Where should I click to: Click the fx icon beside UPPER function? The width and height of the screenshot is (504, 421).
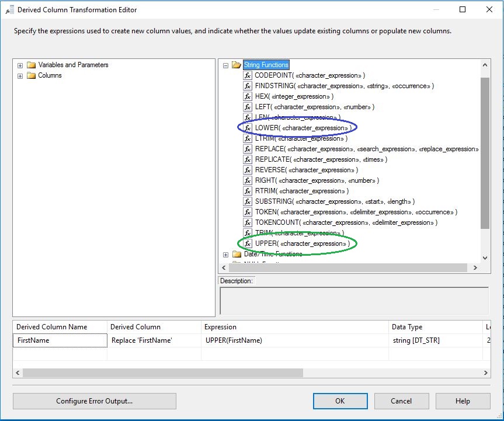247,243
